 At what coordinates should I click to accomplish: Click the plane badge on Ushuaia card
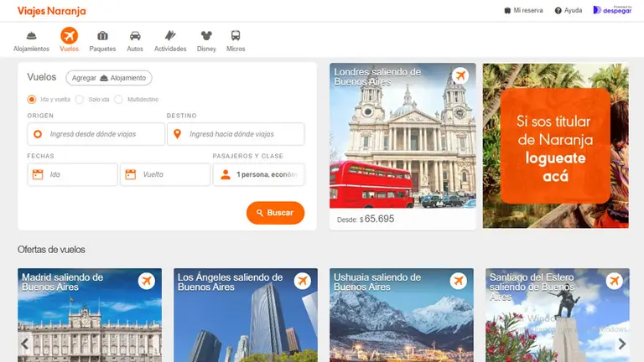pos(459,282)
